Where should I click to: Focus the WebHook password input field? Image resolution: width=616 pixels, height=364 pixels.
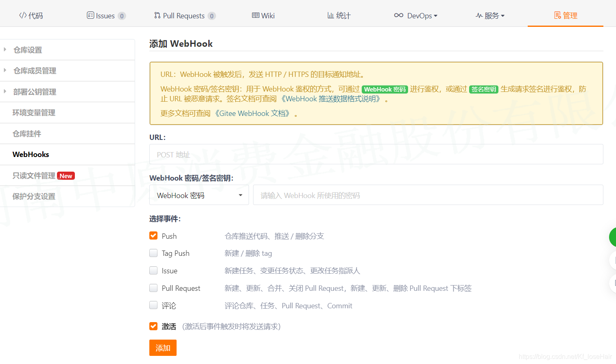click(428, 195)
